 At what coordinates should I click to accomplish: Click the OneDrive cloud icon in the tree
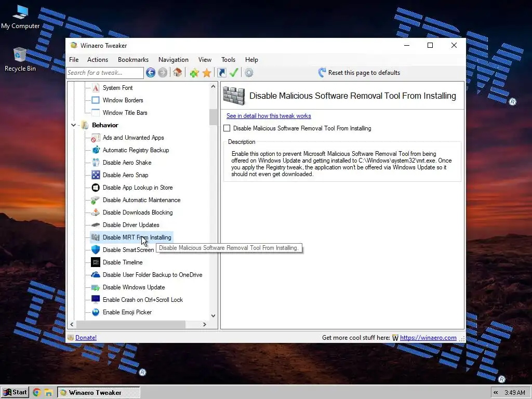pyautogui.click(x=96, y=275)
